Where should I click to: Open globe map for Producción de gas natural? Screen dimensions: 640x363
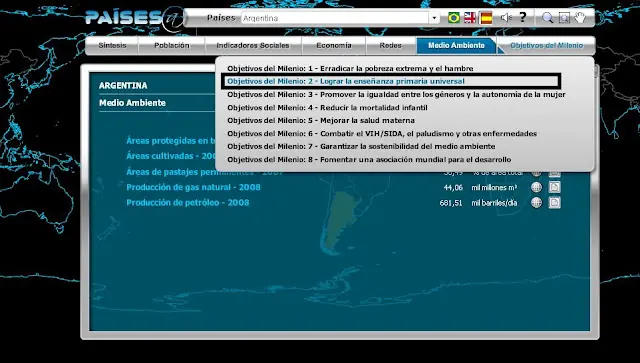pos(536,187)
